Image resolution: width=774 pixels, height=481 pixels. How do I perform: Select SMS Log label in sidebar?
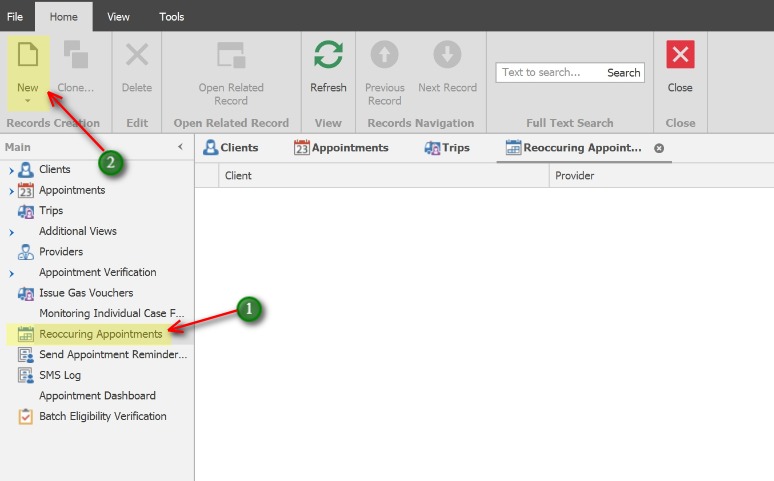(x=60, y=375)
